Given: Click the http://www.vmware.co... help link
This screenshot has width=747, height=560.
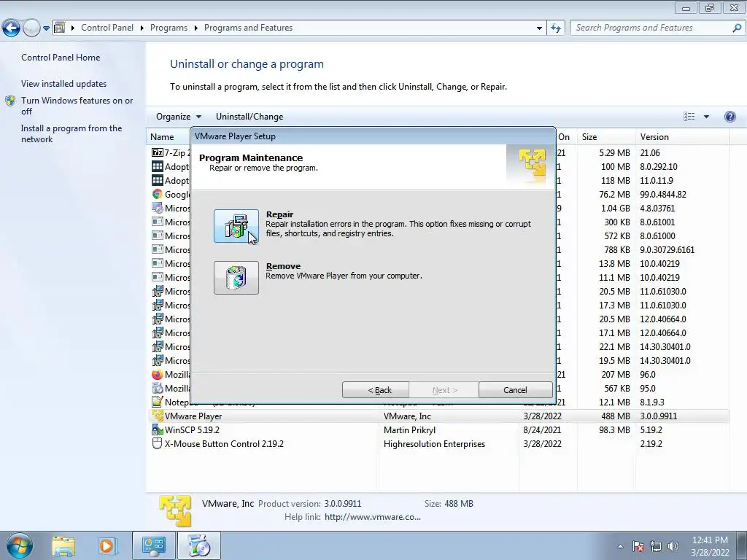Looking at the screenshot, I should click(x=373, y=517).
